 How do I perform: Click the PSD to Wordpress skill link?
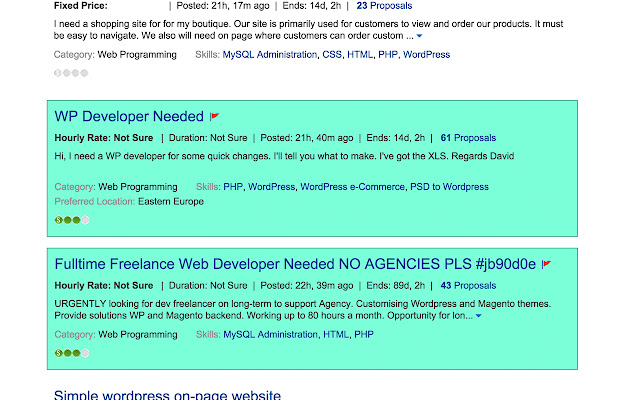449,187
